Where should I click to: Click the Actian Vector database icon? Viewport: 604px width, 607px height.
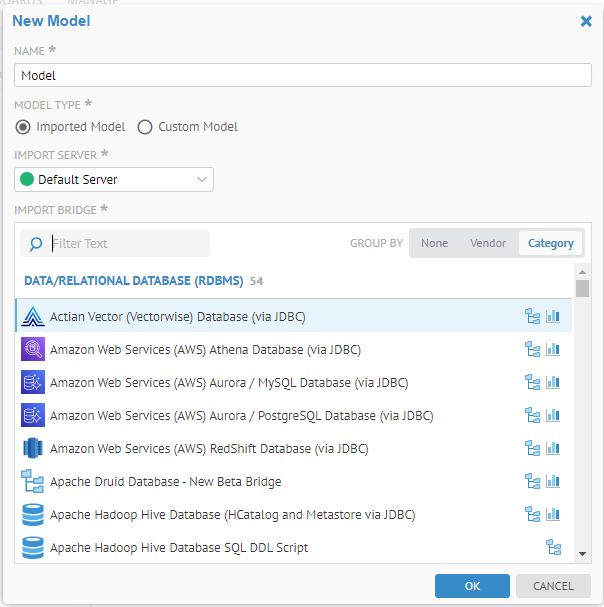(33, 317)
